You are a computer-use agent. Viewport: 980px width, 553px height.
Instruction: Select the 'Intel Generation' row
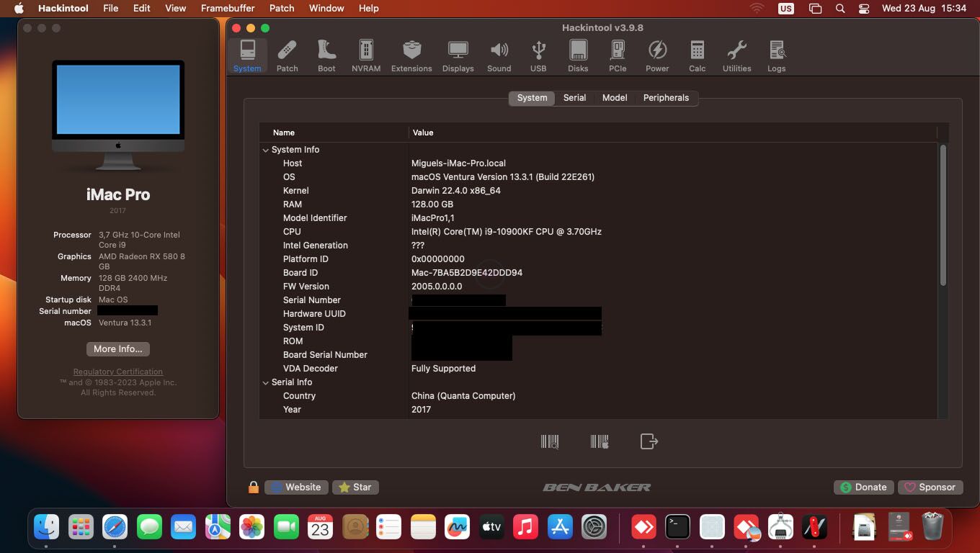pyautogui.click(x=599, y=246)
